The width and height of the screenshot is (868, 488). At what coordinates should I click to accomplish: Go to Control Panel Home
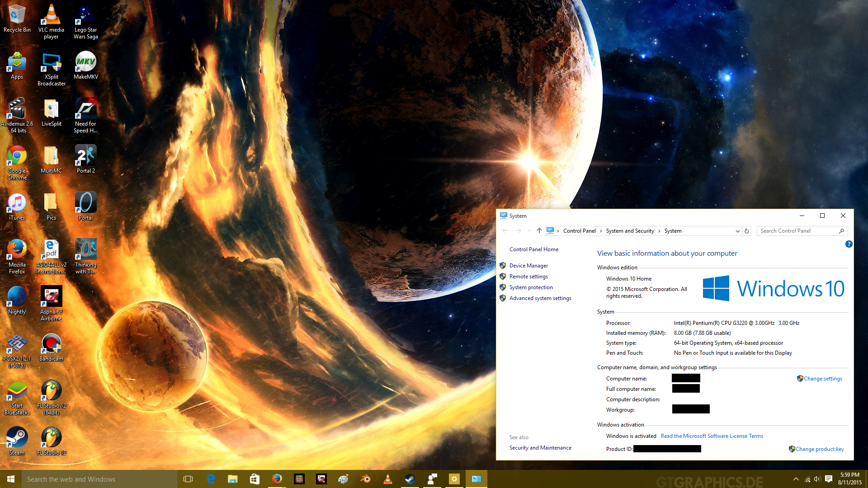click(533, 249)
